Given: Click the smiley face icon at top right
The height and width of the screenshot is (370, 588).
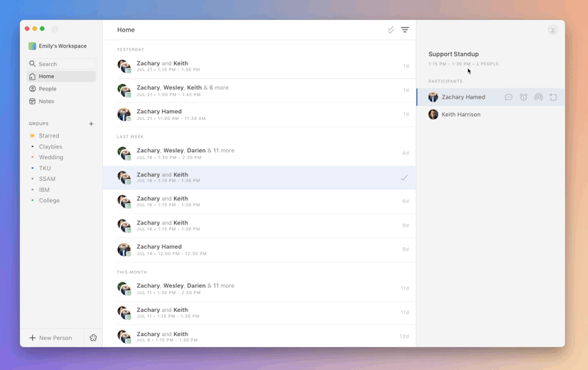Looking at the screenshot, I should [553, 29].
